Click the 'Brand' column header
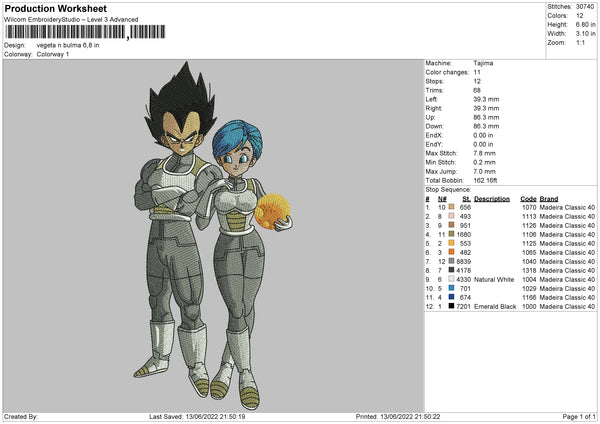The height and width of the screenshot is (424, 600). (549, 199)
